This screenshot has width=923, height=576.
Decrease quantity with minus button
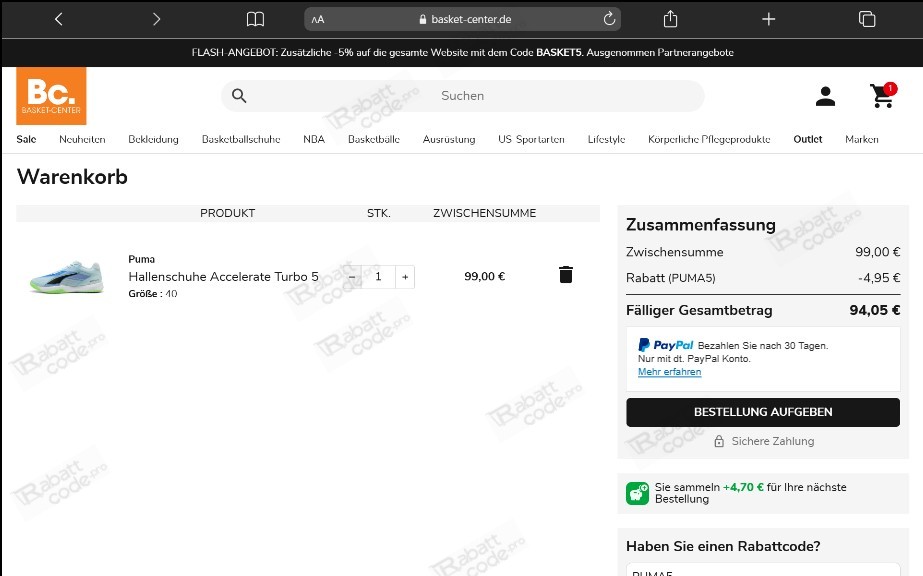[x=352, y=277]
